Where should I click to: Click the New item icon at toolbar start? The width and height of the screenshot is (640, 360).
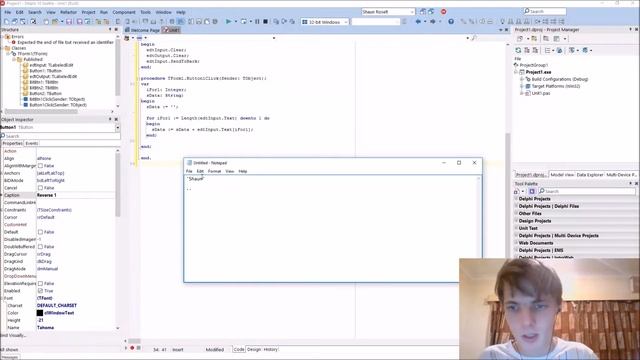click(6, 22)
